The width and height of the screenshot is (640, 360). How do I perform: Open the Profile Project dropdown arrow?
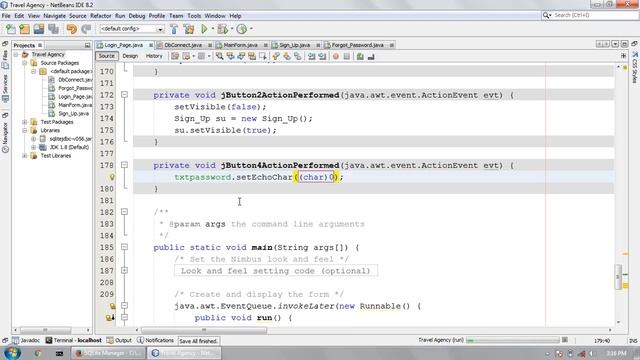pyautogui.click(x=251, y=29)
